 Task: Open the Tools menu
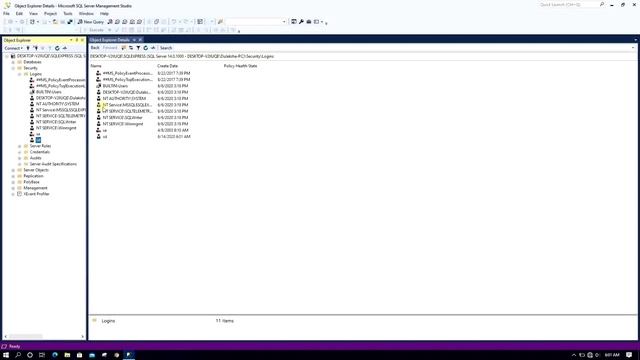click(68, 13)
